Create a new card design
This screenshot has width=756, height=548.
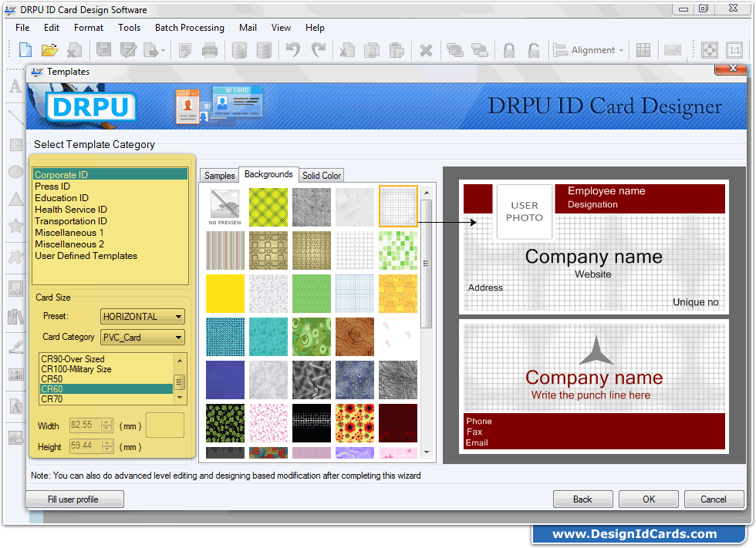(x=24, y=49)
